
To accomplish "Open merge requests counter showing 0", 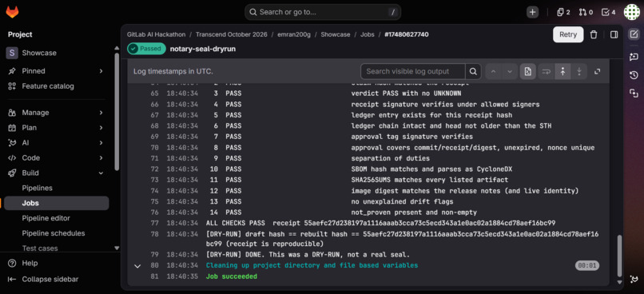I will coord(586,12).
